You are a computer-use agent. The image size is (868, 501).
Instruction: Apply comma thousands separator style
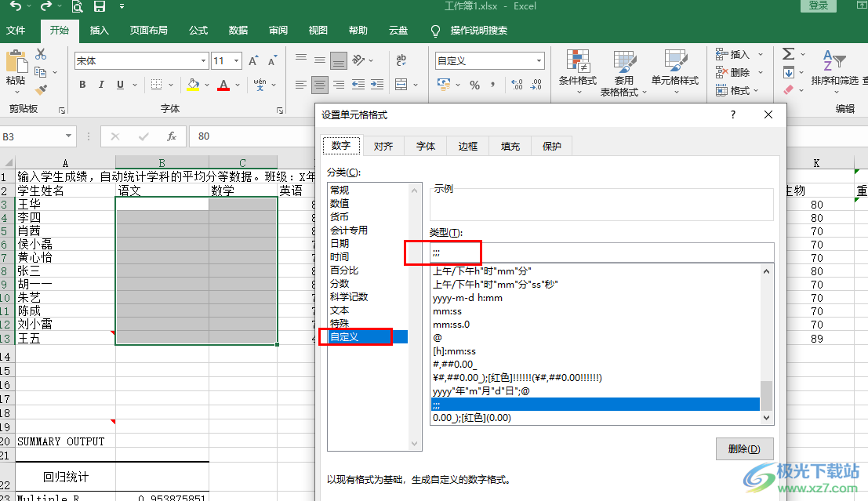pos(492,85)
